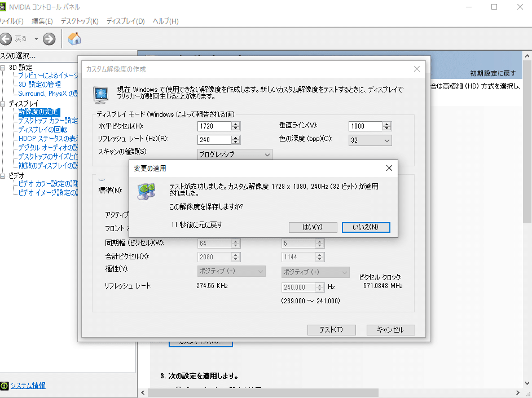Click the dual-monitor icon in 変更の適用 dialog
Image resolution: width=532 pixels, height=398 pixels.
(x=147, y=191)
